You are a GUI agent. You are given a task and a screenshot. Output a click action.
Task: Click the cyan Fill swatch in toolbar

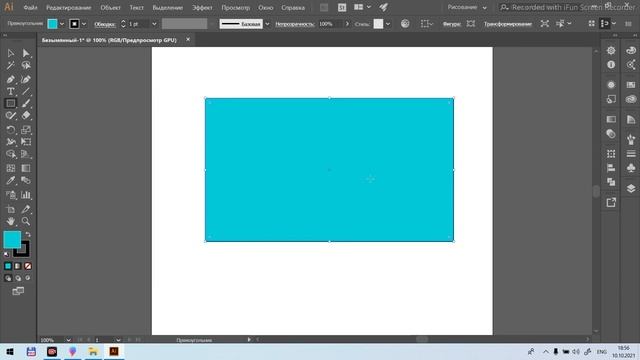pyautogui.click(x=12, y=240)
